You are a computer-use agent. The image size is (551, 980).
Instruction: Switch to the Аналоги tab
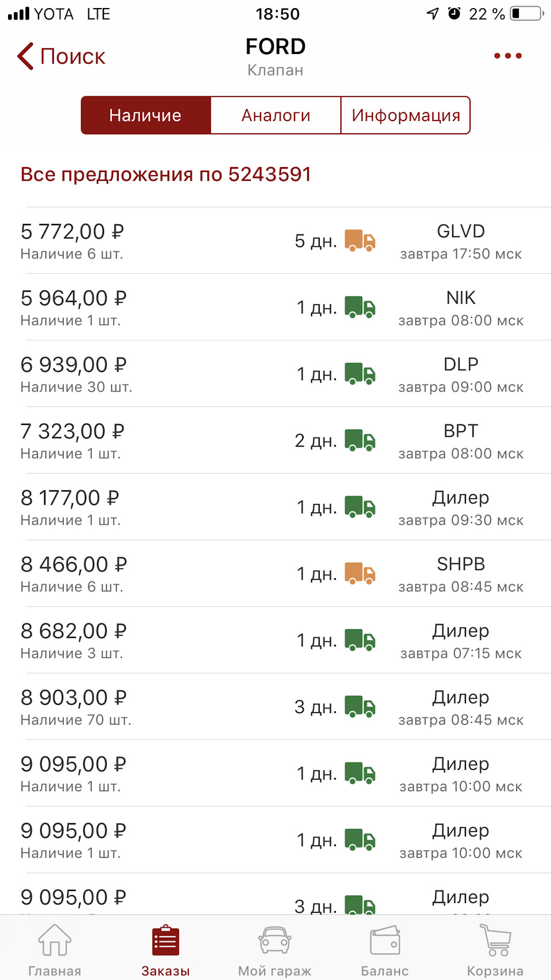tap(276, 115)
